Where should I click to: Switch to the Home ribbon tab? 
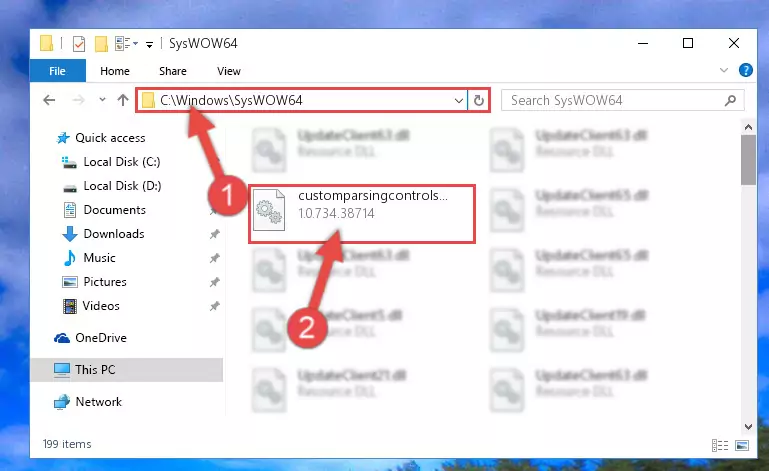point(115,71)
